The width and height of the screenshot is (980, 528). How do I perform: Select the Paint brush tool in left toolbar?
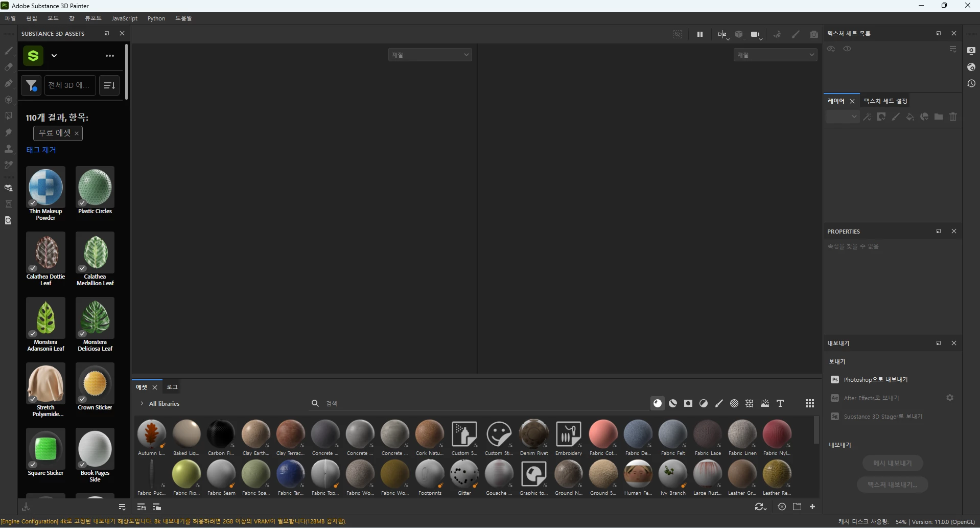coord(9,51)
